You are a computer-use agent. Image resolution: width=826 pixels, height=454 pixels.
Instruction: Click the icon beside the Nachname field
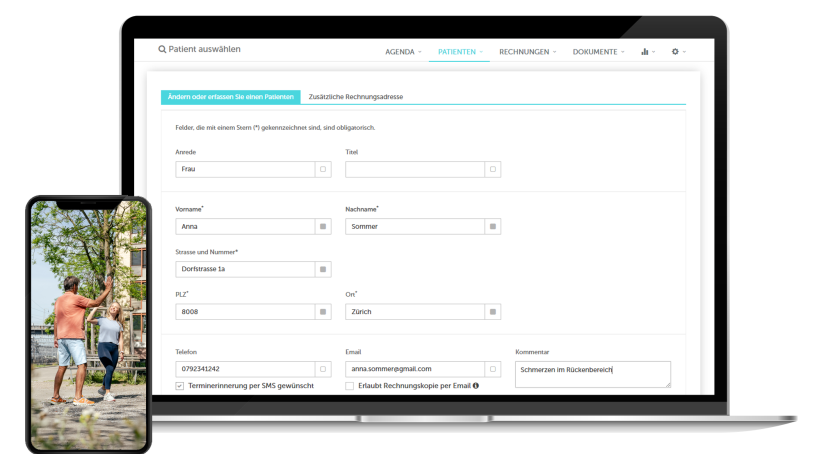pyautogui.click(x=492, y=227)
